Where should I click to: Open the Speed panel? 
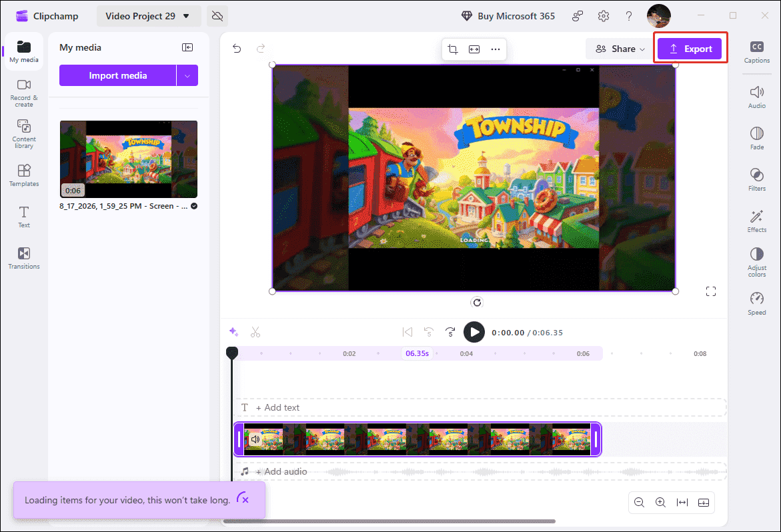756,303
